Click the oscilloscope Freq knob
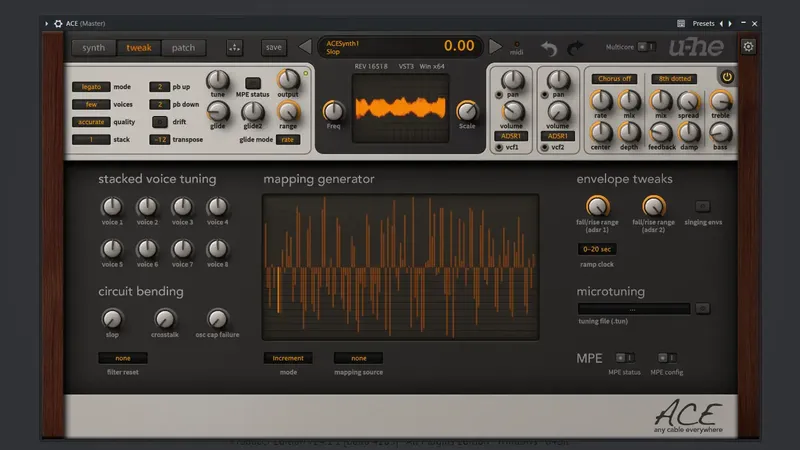This screenshot has height=450, width=800. pyautogui.click(x=333, y=111)
